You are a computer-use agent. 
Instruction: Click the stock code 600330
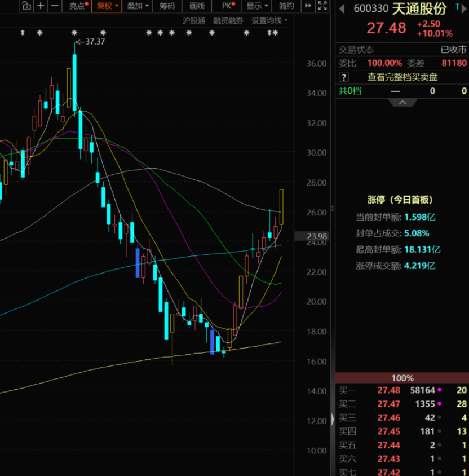pyautogui.click(x=371, y=8)
